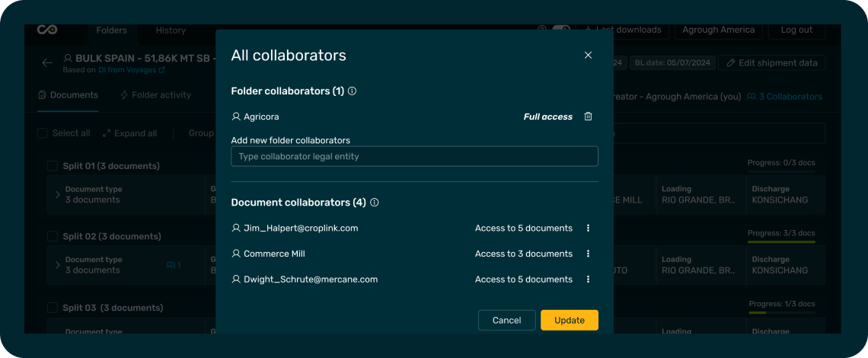Open the Documents tab
This screenshot has width=868, height=358.
coord(68,95)
